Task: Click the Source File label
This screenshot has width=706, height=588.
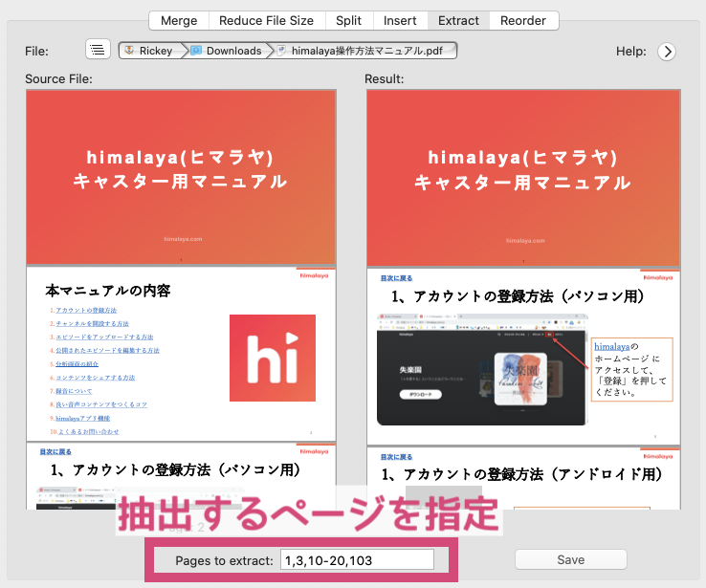Action: 58,79
